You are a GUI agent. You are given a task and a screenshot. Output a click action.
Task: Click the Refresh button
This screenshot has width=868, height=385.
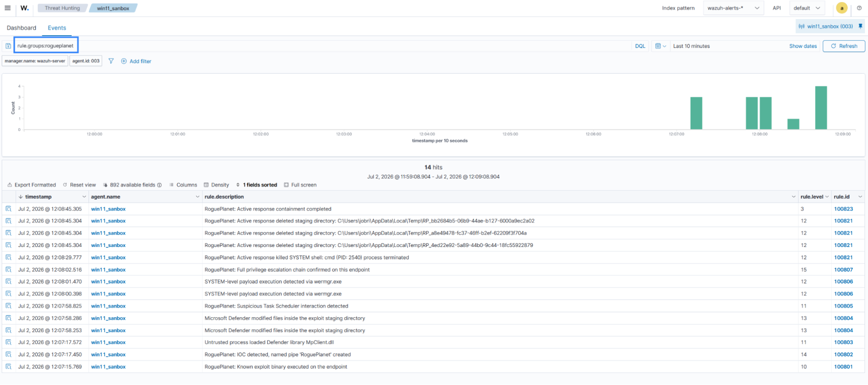click(844, 46)
